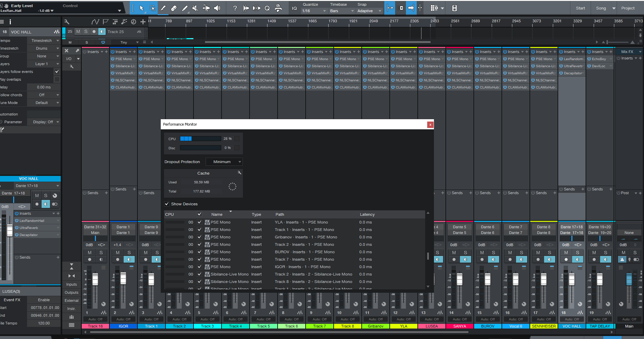Image resolution: width=644 pixels, height=339 pixels.
Task: Open Timestretch Drums dropdown
Action: pos(44,48)
